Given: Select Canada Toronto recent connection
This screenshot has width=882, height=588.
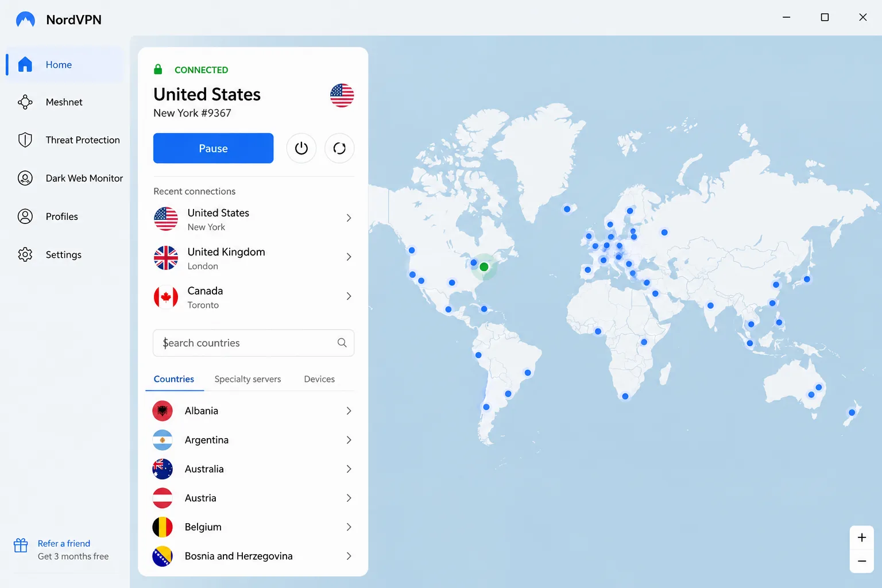Looking at the screenshot, I should [253, 297].
